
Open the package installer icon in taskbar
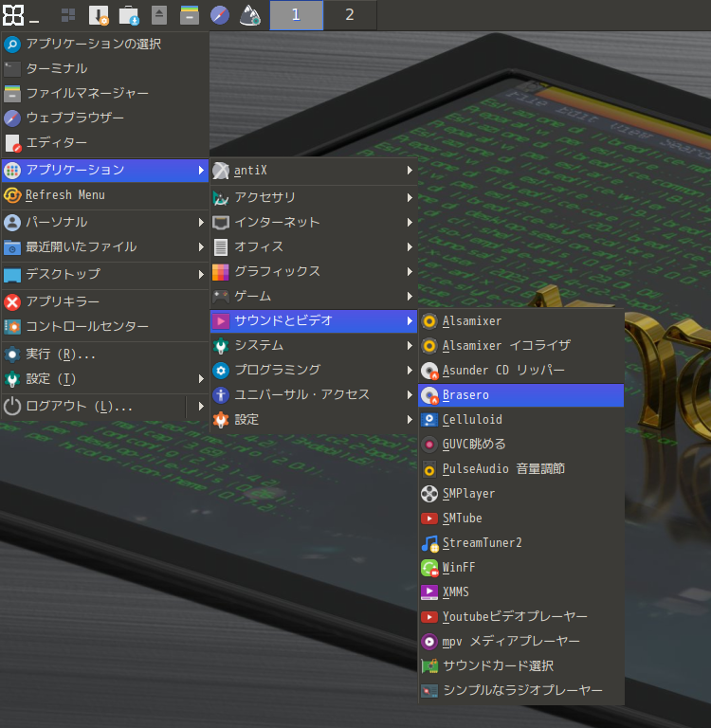[x=99, y=15]
